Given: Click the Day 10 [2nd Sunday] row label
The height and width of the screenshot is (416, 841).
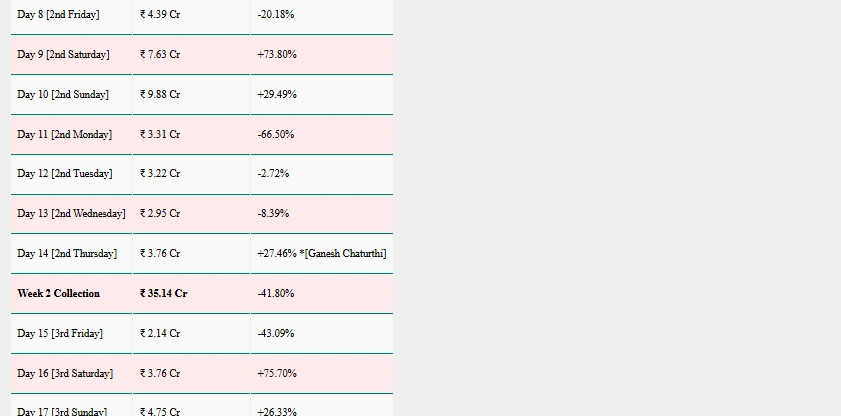Looking at the screenshot, I should 63,94.
